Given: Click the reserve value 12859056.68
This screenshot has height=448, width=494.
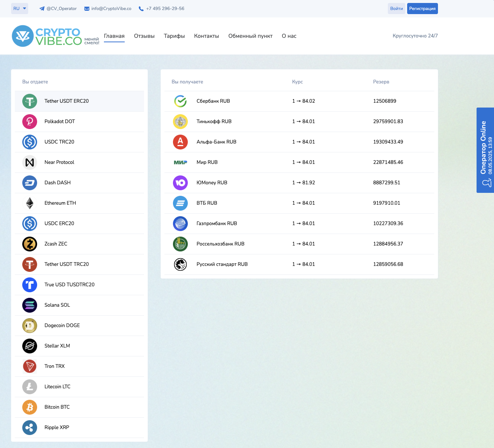Looking at the screenshot, I should click(x=388, y=264).
